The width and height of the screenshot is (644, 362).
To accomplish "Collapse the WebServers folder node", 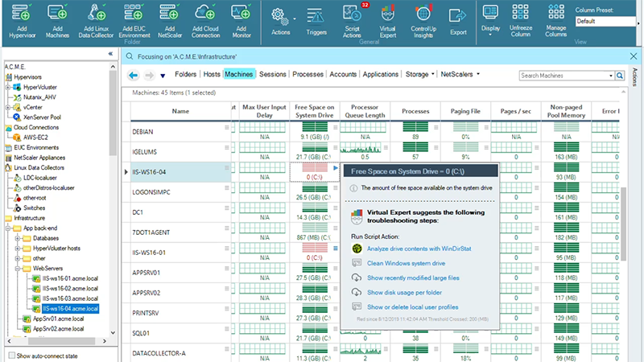I will (18, 269).
